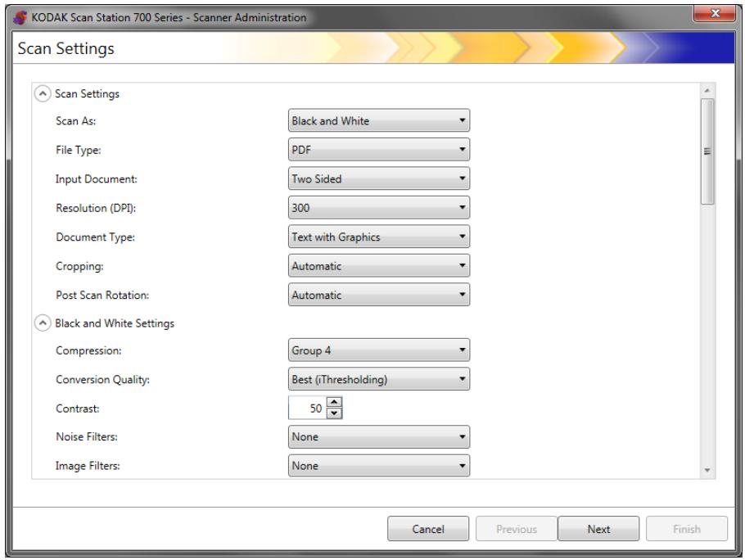Viewport: 745px width, 560px height.
Task: Click inside the Contrast value field
Action: (308, 408)
